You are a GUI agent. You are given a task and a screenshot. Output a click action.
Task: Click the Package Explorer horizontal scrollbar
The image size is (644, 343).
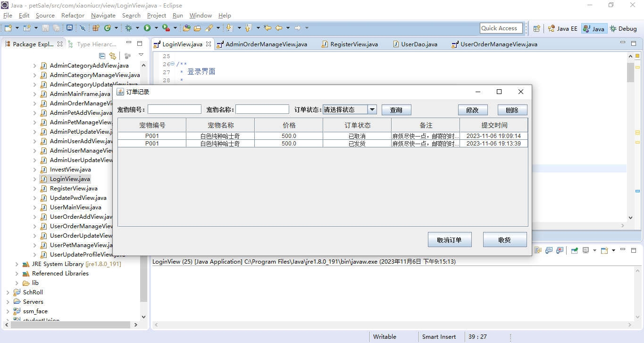click(x=70, y=325)
